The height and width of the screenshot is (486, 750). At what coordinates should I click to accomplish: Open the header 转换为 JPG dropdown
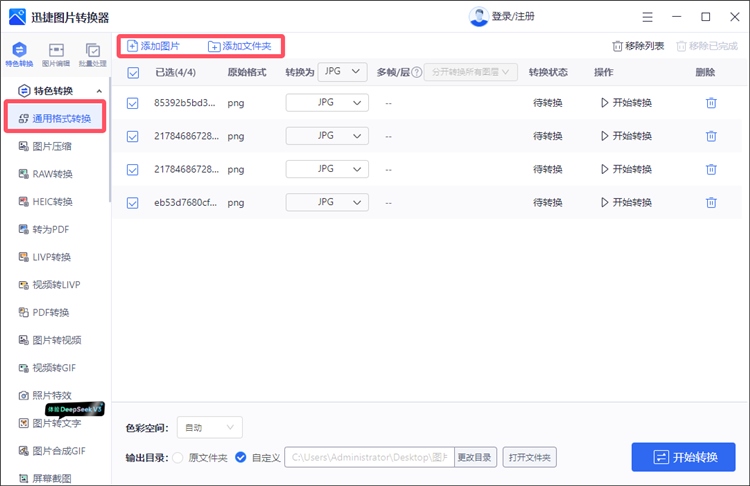(x=342, y=71)
